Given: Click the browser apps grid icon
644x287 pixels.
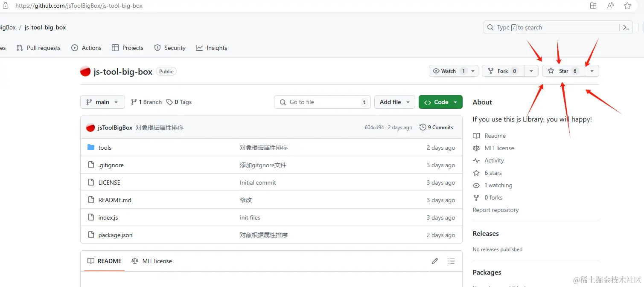Looking at the screenshot, I should click(593, 6).
